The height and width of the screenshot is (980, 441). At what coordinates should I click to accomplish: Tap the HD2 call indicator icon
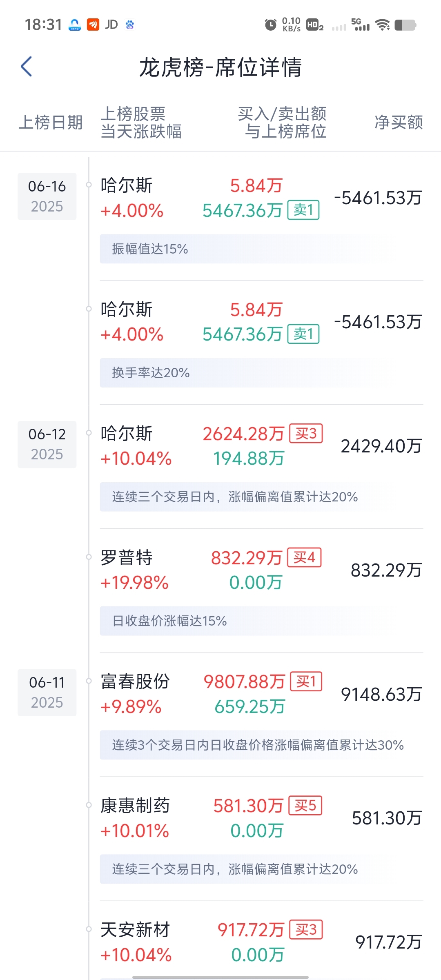tap(315, 25)
